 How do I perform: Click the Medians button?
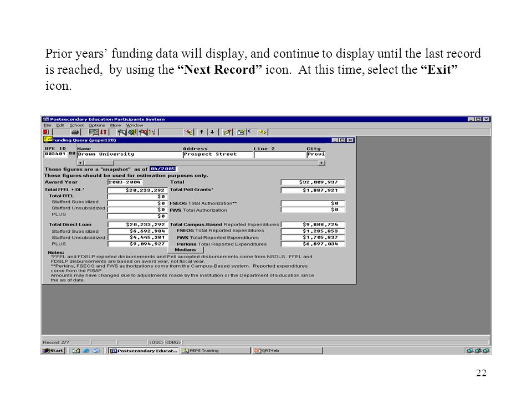(x=185, y=250)
